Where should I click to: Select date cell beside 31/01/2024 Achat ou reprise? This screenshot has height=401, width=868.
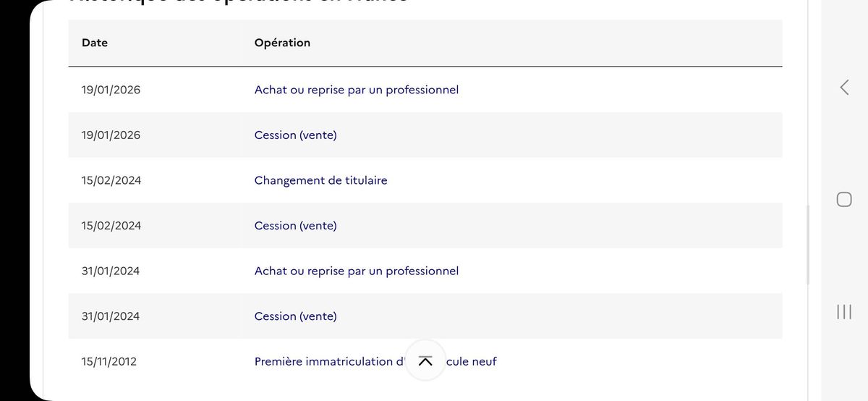111,271
